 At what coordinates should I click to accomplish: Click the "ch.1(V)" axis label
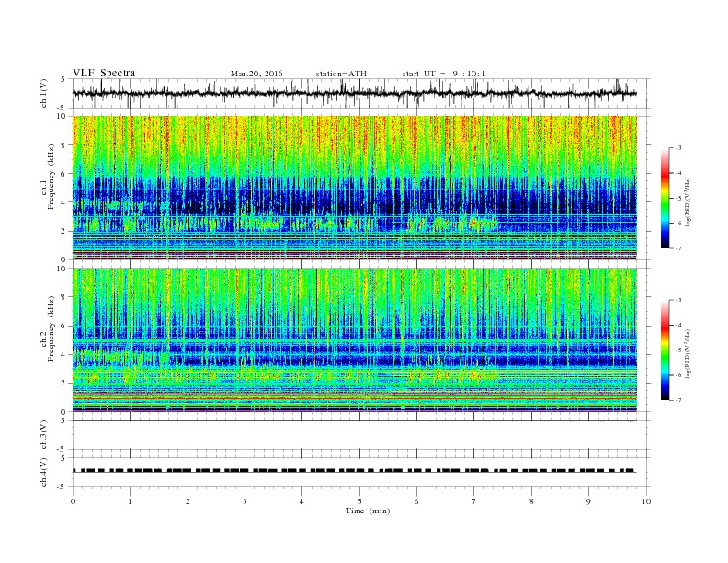click(44, 94)
